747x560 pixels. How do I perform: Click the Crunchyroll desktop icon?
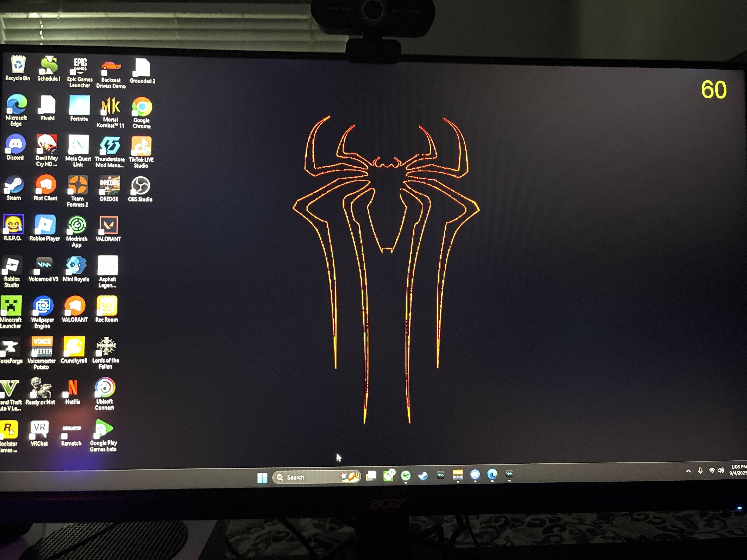pyautogui.click(x=74, y=346)
